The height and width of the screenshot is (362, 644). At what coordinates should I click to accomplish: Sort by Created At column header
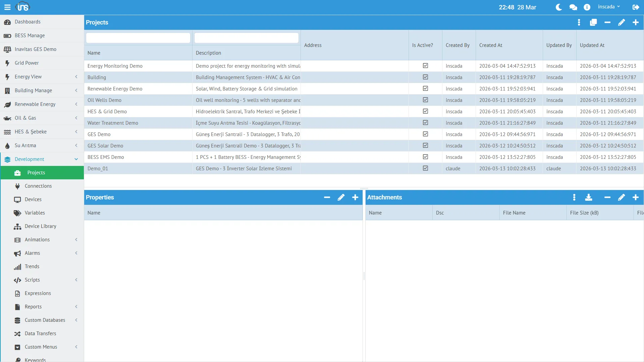pos(490,45)
